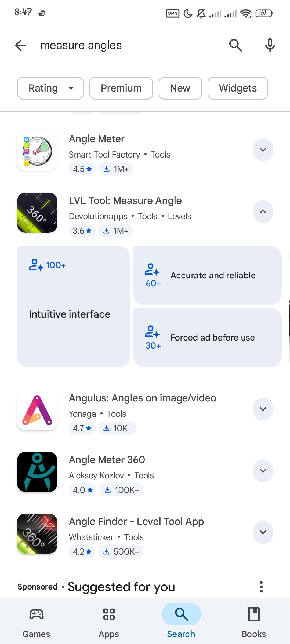Collapse LVL Tool: Measure Angle details
This screenshot has width=290, height=644.
click(263, 211)
